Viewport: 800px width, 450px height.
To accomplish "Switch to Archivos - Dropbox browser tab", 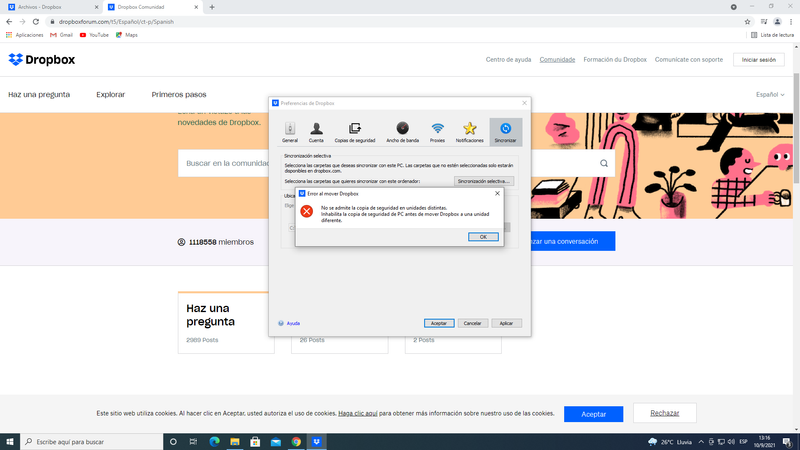I will point(51,7).
